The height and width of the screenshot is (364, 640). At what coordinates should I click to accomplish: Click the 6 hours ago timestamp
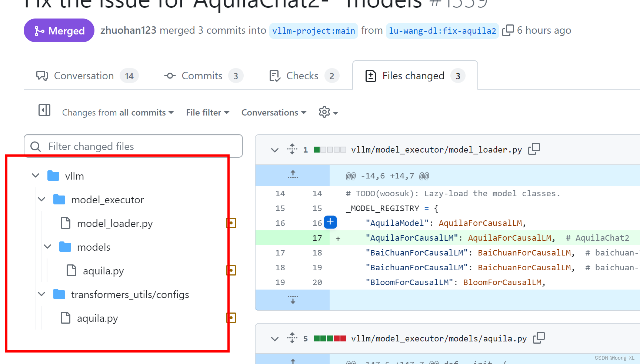coord(544,30)
